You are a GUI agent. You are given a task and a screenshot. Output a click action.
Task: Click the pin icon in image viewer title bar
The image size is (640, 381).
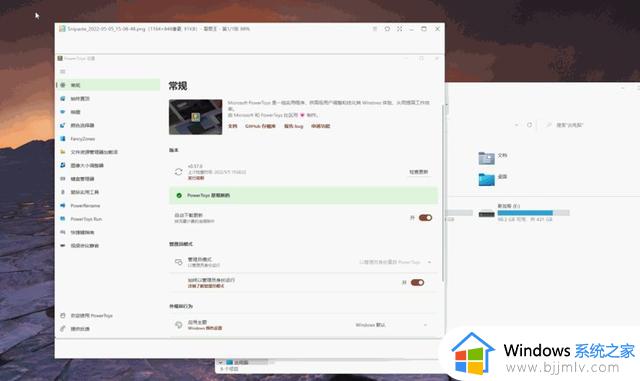[387, 29]
